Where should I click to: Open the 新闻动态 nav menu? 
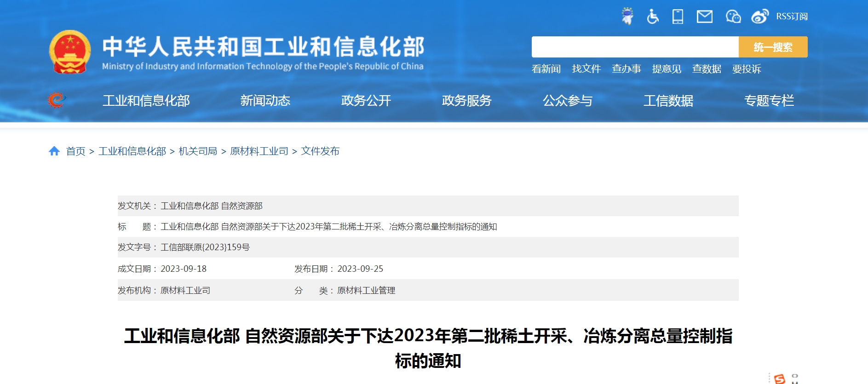pyautogui.click(x=265, y=100)
